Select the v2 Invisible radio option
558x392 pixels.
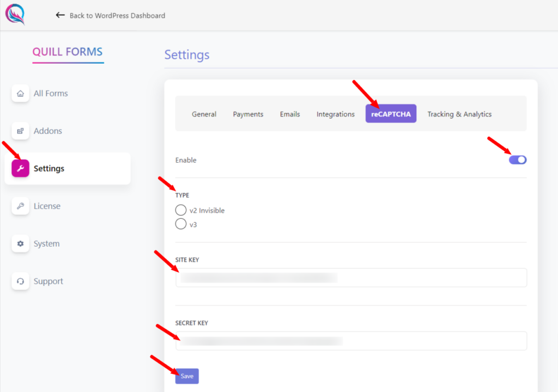(x=181, y=210)
